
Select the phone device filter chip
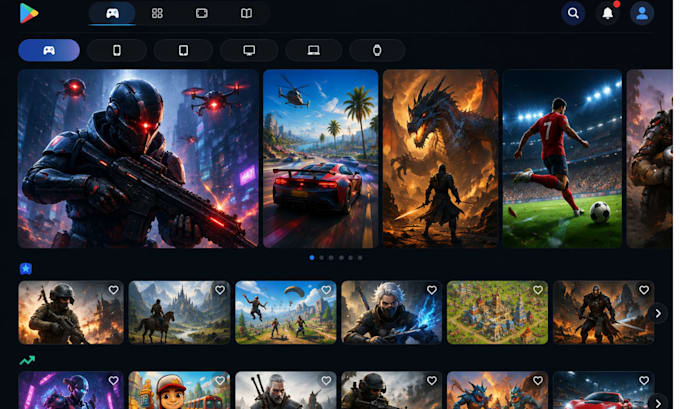coord(117,50)
